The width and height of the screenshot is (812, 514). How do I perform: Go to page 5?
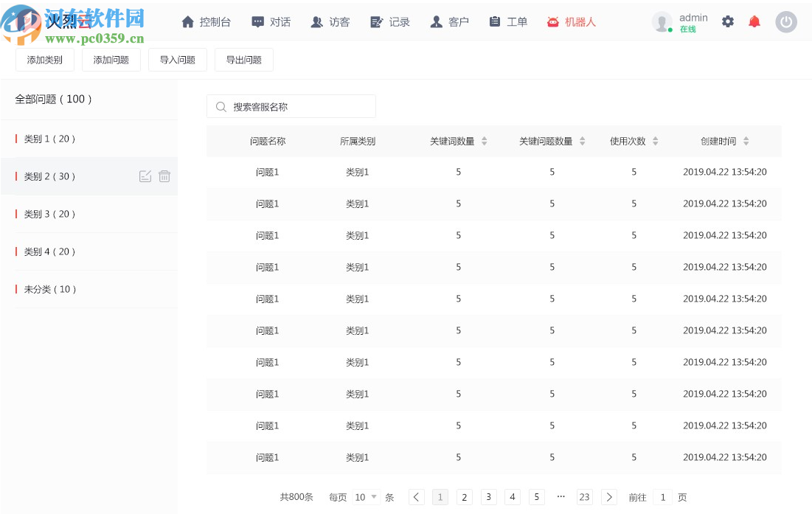536,497
